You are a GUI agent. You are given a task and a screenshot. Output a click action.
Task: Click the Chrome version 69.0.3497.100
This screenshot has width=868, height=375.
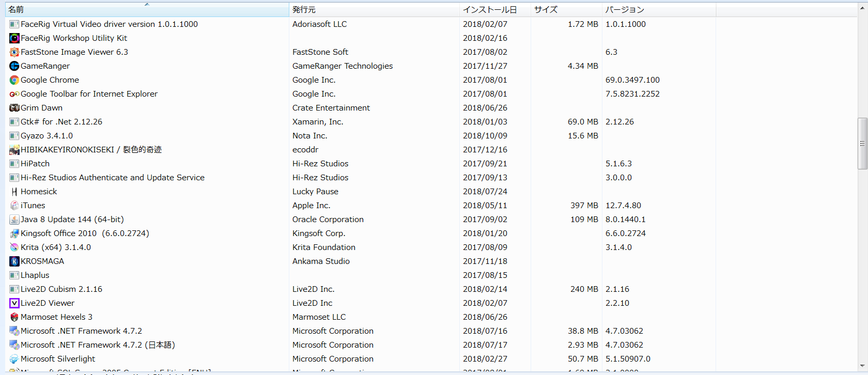pos(632,80)
